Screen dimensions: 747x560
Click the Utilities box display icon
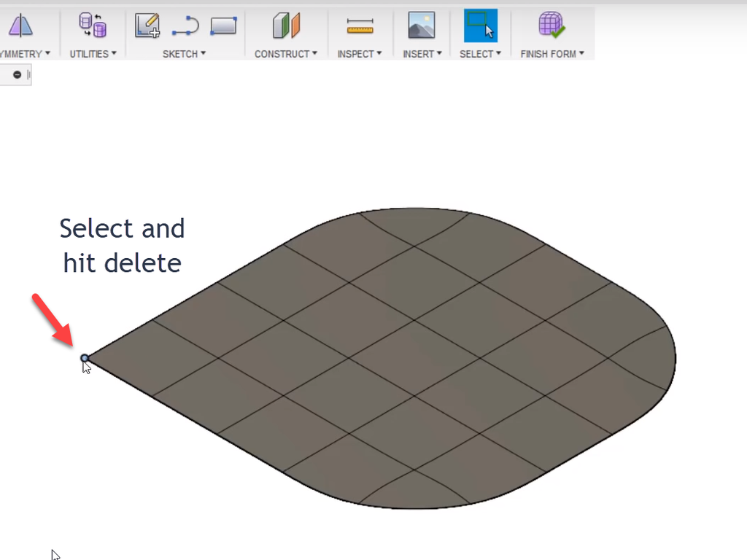click(x=93, y=24)
